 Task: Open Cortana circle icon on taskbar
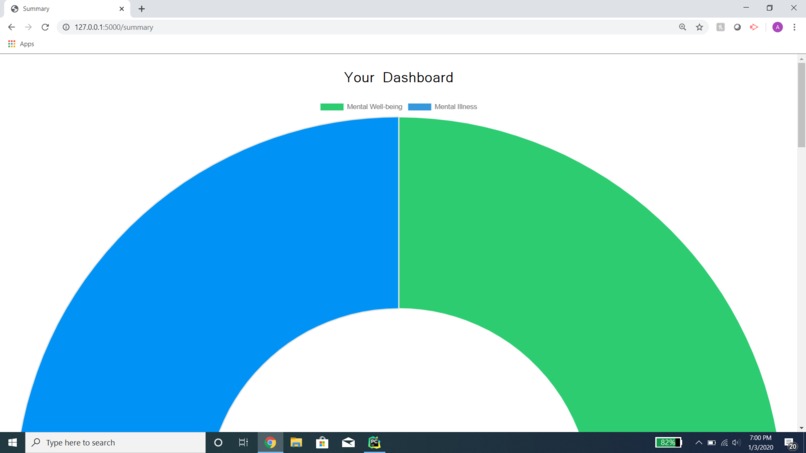tap(218, 442)
